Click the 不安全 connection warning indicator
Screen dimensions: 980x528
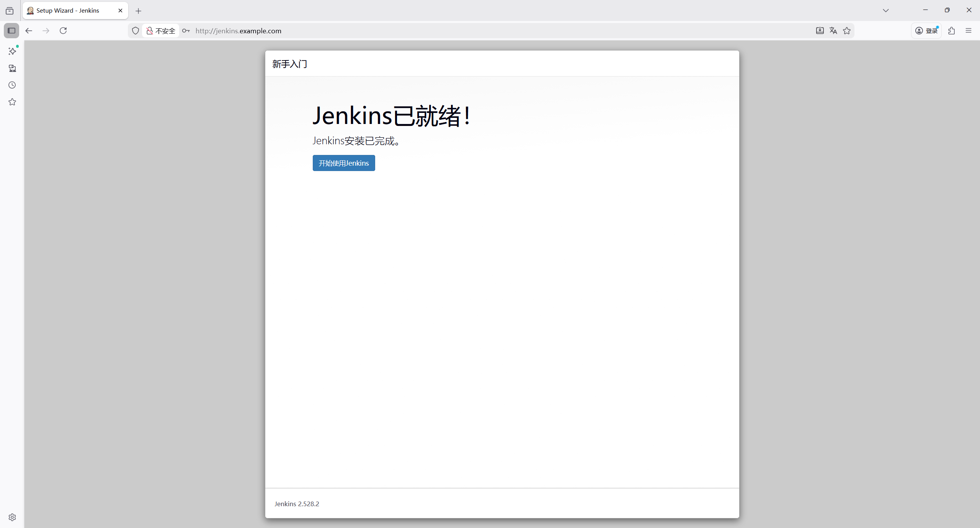tap(161, 31)
